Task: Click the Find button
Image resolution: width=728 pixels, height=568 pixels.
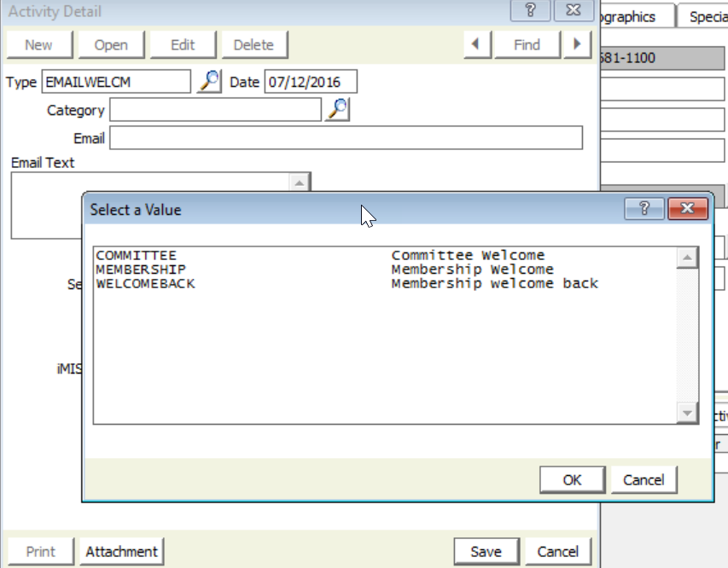Action: pos(527,45)
